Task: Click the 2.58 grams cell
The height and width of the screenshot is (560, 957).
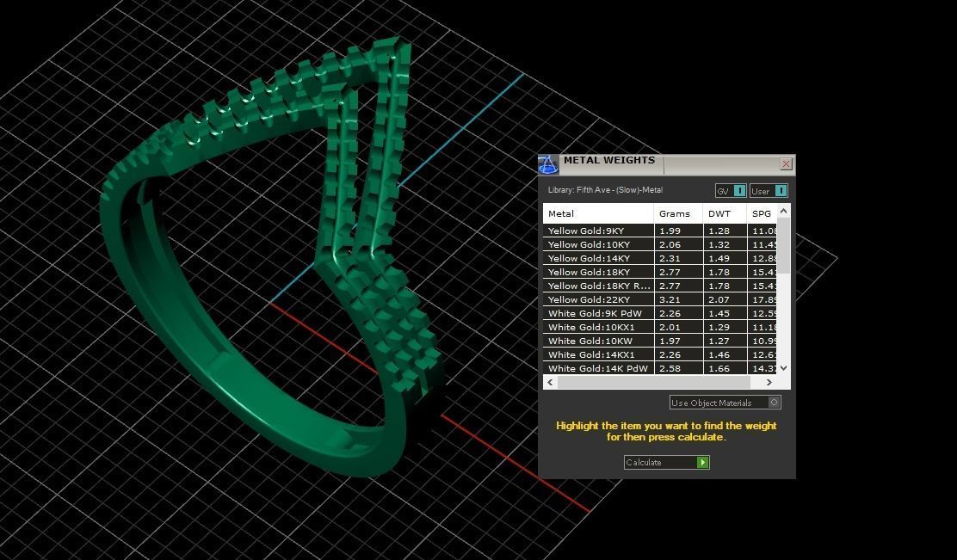Action: pos(679,368)
